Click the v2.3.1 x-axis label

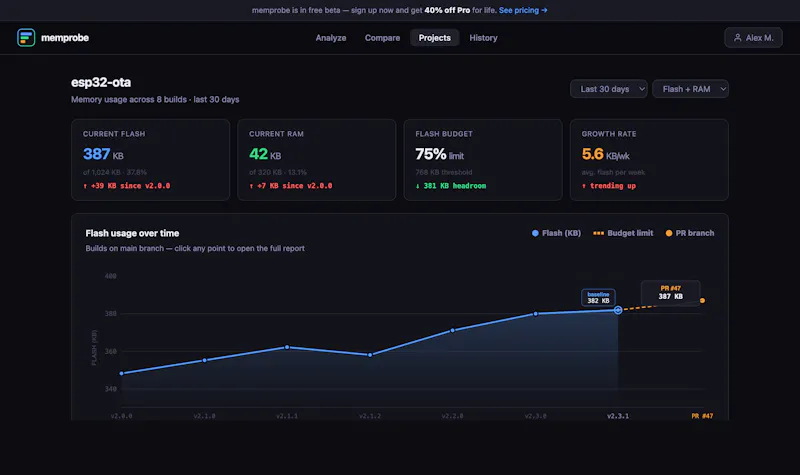click(x=618, y=416)
